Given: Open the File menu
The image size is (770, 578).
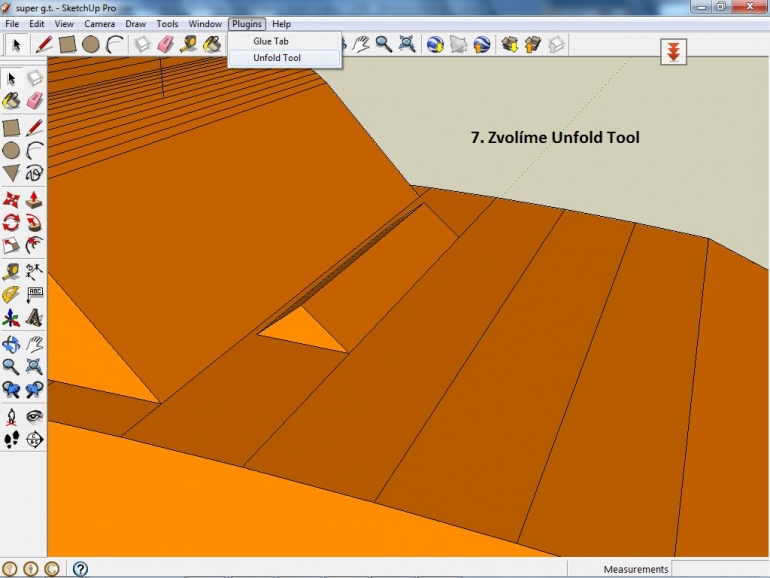Looking at the screenshot, I should pyautogui.click(x=12, y=24).
